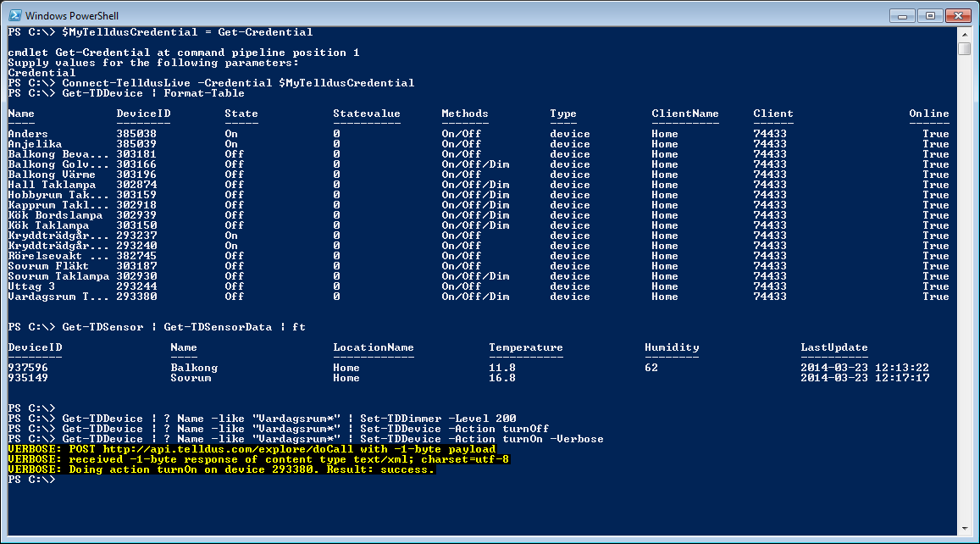Image resolution: width=980 pixels, height=544 pixels.
Task: Click 'Set-TDDevice -Action turnOff' command text
Action: (454, 428)
